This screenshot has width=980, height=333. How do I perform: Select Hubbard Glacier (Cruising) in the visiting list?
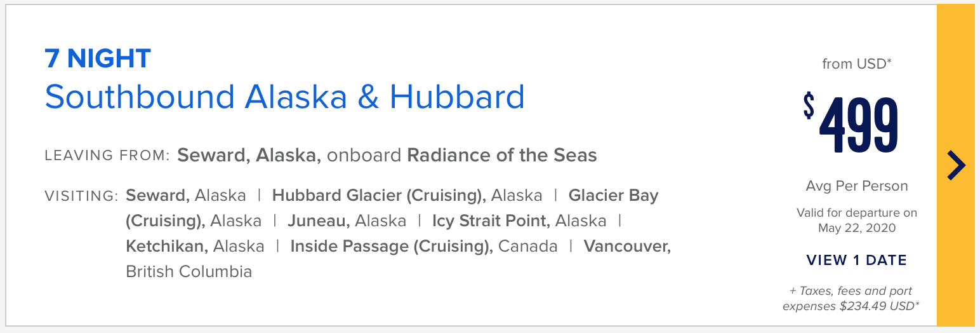tap(379, 196)
